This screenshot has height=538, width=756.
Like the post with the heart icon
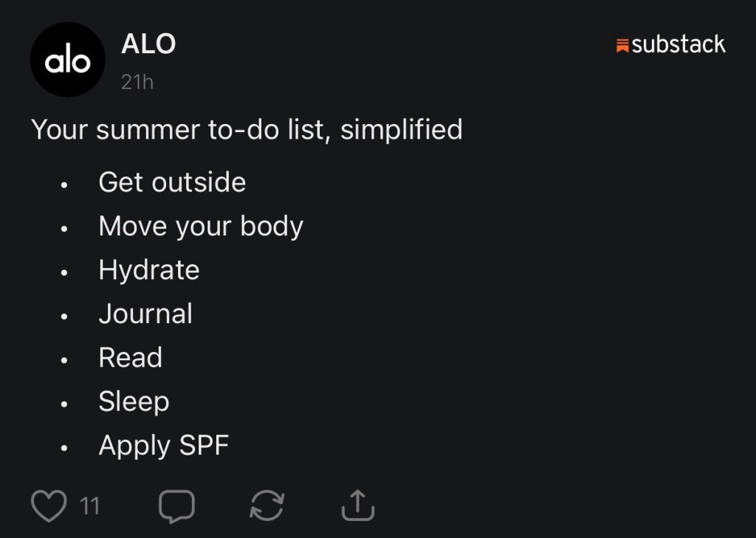tap(49, 506)
